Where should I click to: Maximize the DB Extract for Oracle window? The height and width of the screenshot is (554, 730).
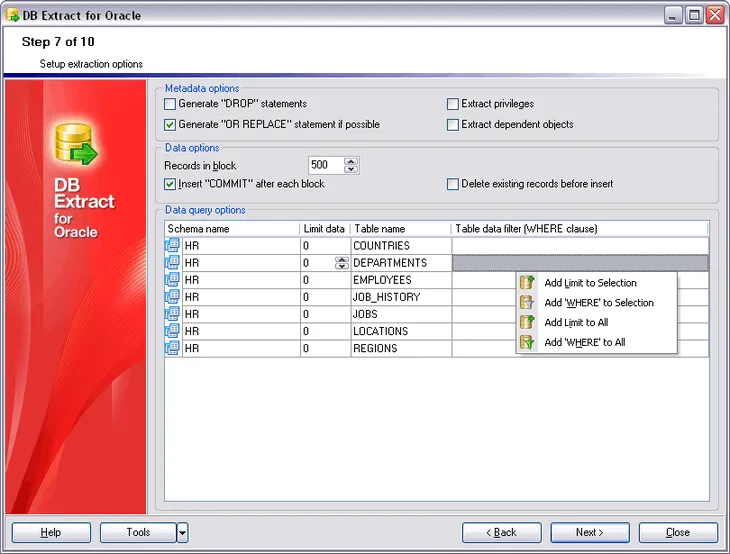coord(694,15)
